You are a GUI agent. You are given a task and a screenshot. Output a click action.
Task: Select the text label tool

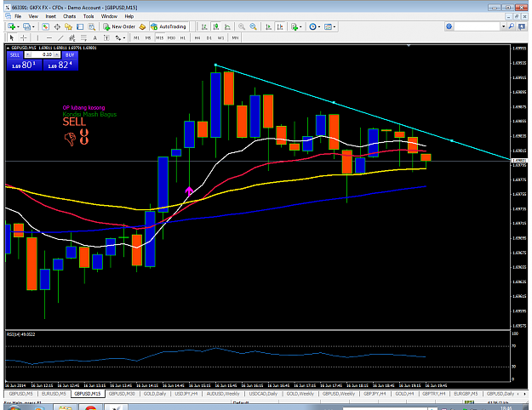click(x=106, y=37)
